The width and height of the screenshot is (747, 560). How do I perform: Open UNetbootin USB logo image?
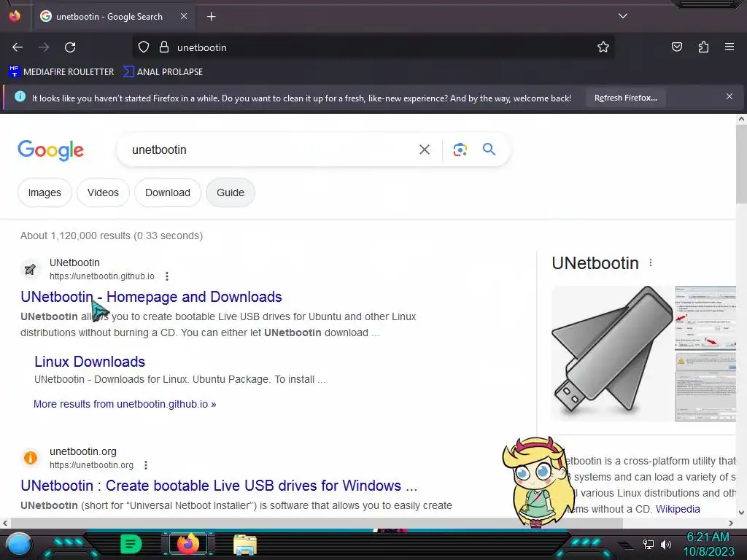tap(613, 354)
